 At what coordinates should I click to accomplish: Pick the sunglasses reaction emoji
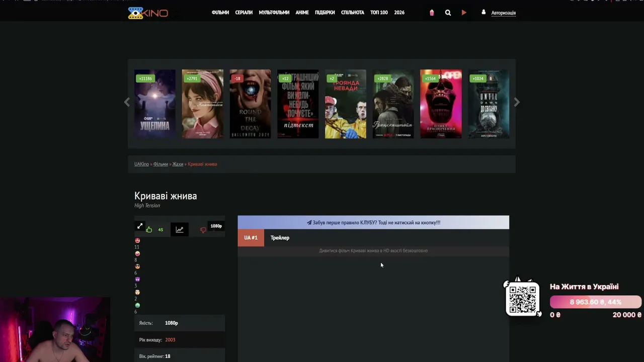137,266
